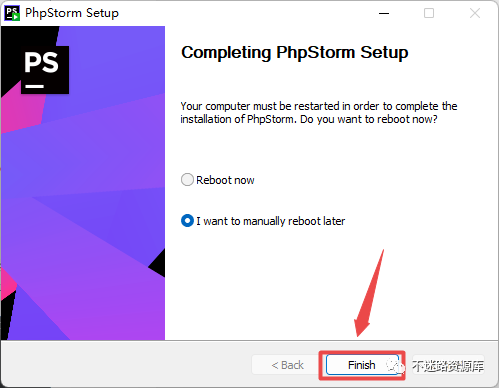The height and width of the screenshot is (388, 499).
Task: Click the WeChat watermark icon beside Finish
Action: [396, 366]
